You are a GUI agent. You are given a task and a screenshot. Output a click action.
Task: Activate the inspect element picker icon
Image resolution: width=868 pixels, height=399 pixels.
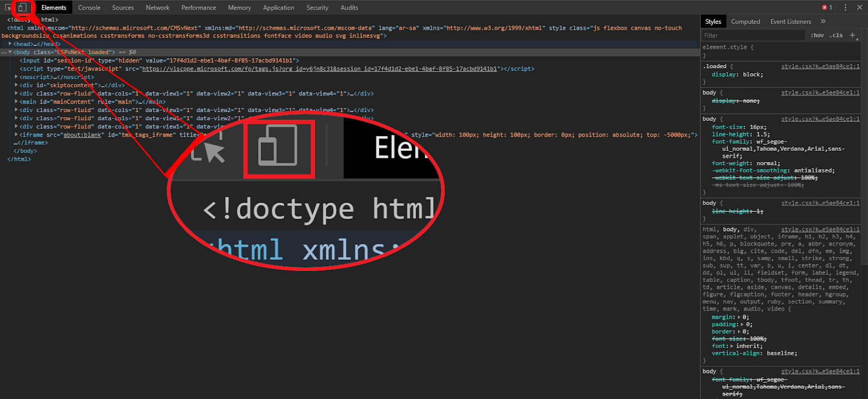tap(8, 8)
